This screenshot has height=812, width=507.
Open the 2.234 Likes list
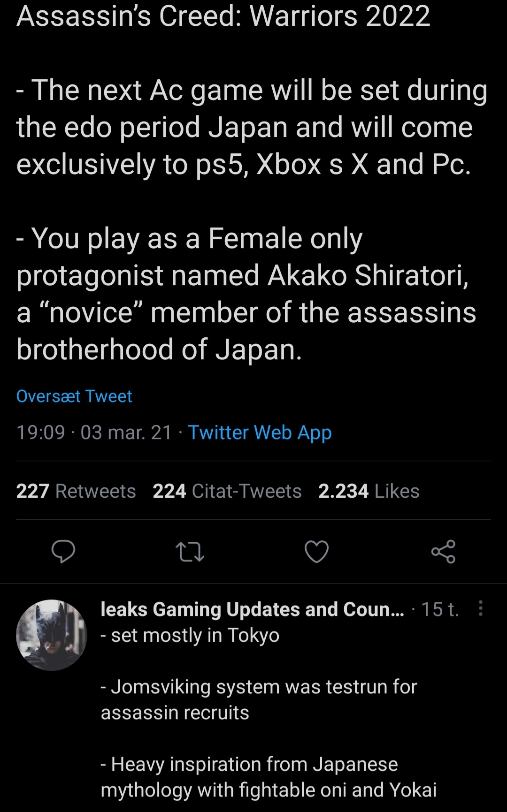(x=369, y=491)
